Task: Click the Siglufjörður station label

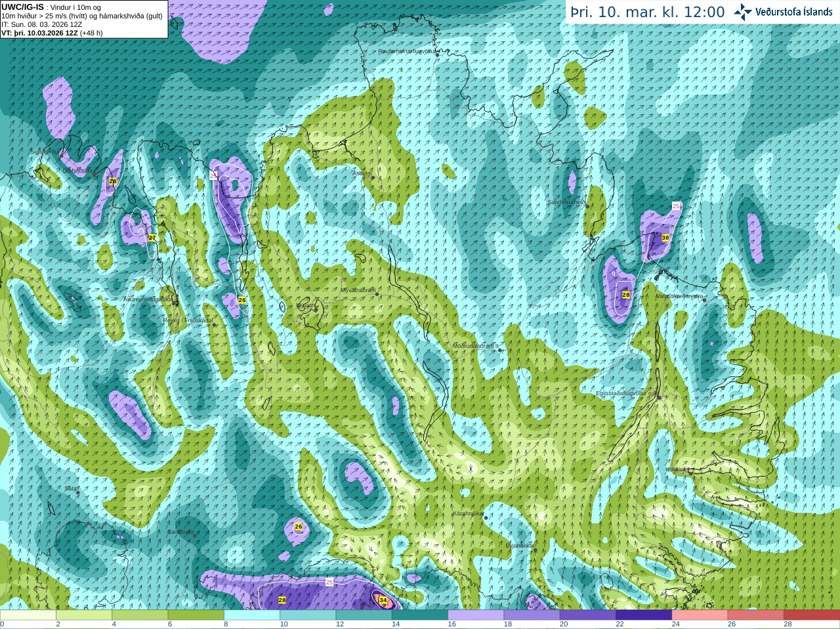Action: (45, 152)
